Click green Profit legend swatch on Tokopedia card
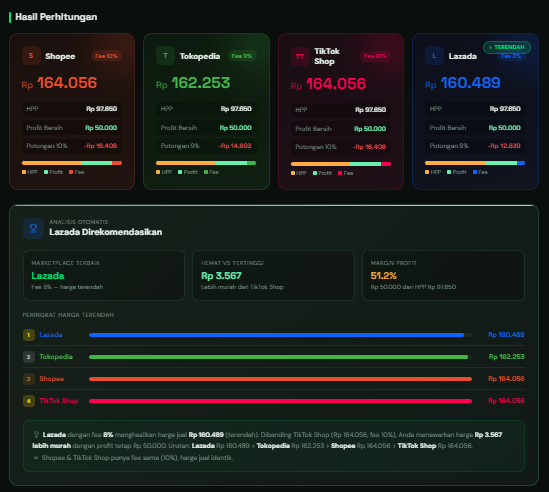549x492 pixels. coord(180,172)
